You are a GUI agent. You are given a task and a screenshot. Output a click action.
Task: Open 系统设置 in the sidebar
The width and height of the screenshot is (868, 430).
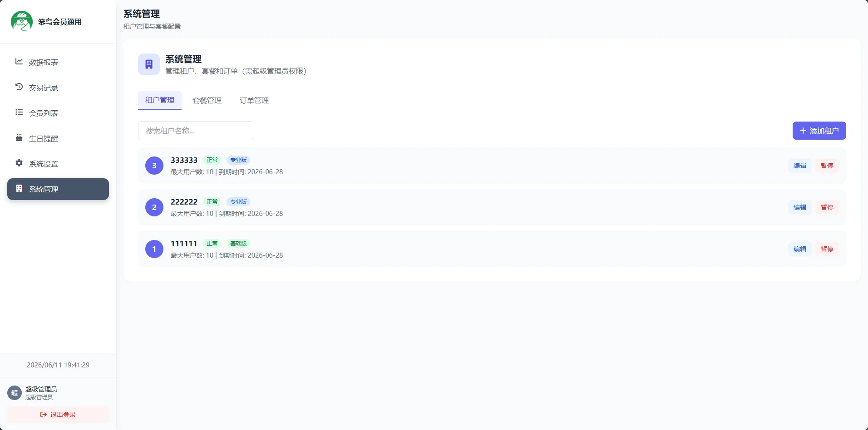tap(58, 164)
